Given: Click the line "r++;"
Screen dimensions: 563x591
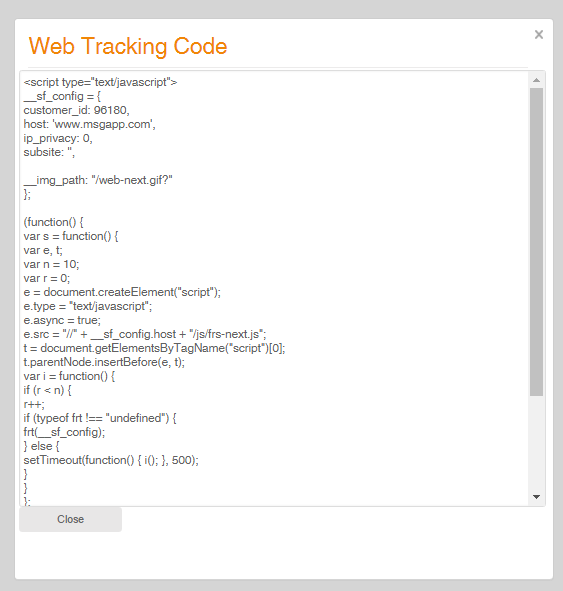Looking at the screenshot, I should point(34,404).
